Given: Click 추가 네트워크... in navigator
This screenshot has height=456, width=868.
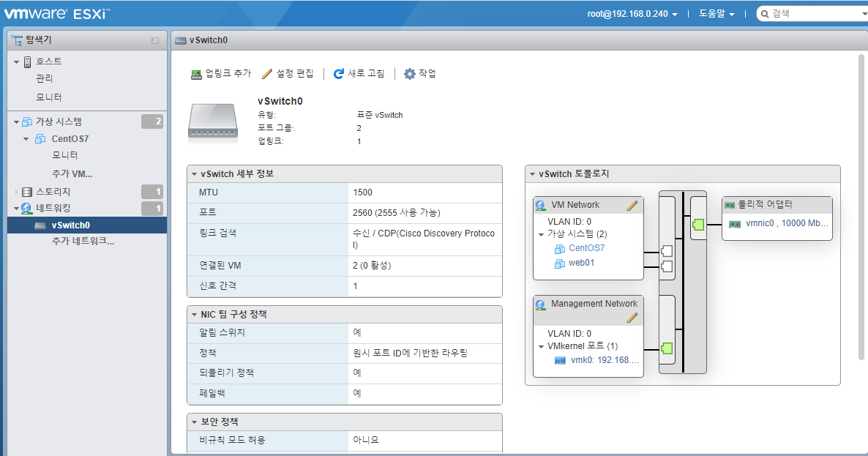Looking at the screenshot, I should tap(83, 242).
